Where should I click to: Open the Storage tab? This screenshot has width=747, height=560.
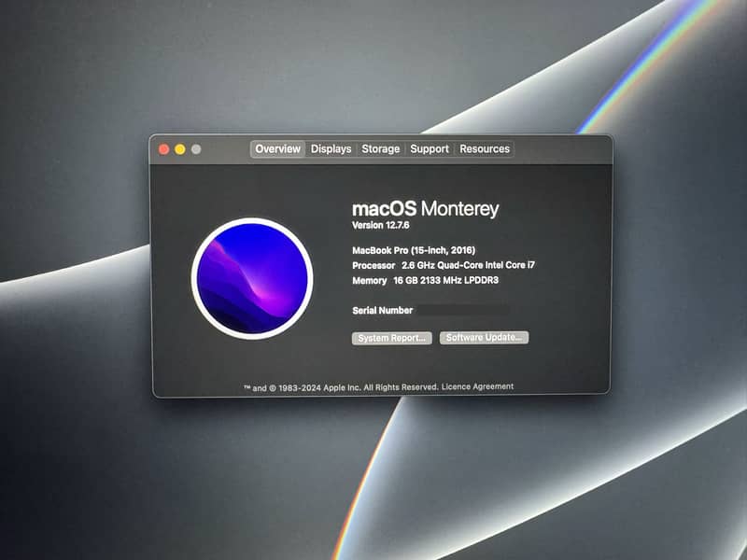click(x=381, y=149)
